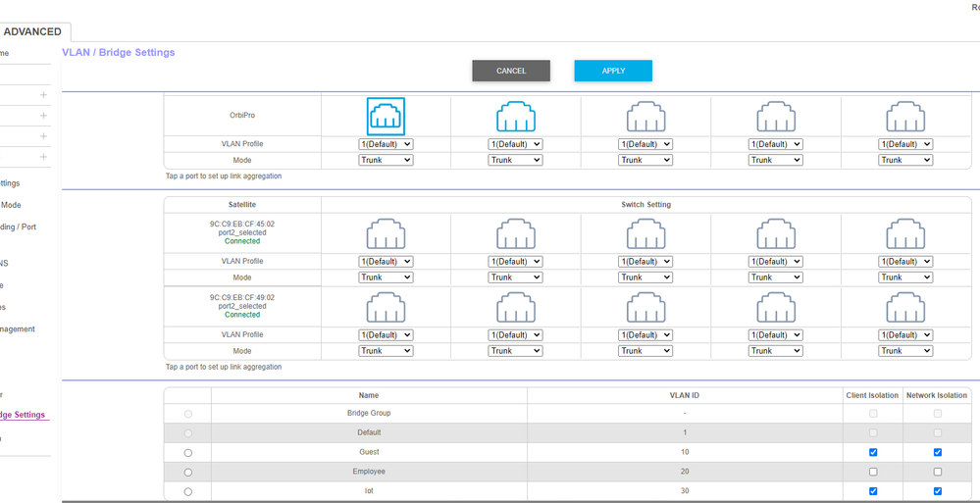The width and height of the screenshot is (980, 503).
Task: Enable Network Isolation for Employee VLAN
Action: [937, 472]
